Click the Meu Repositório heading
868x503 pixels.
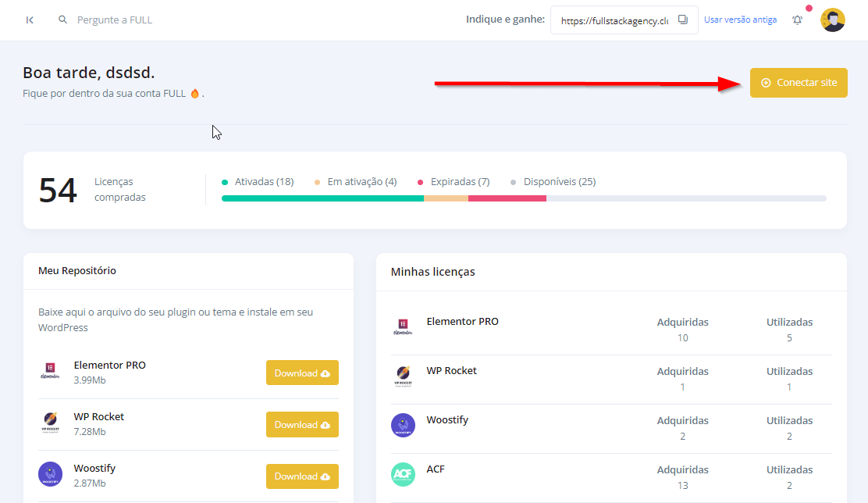(77, 270)
